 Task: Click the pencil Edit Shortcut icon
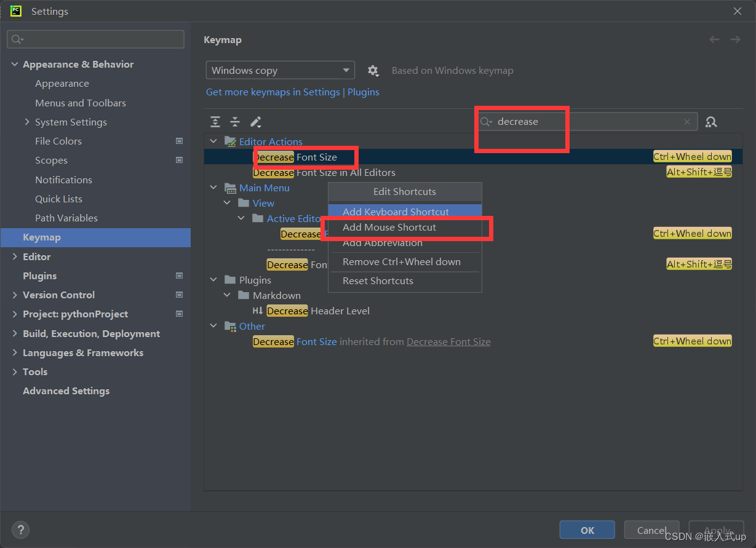pos(256,122)
